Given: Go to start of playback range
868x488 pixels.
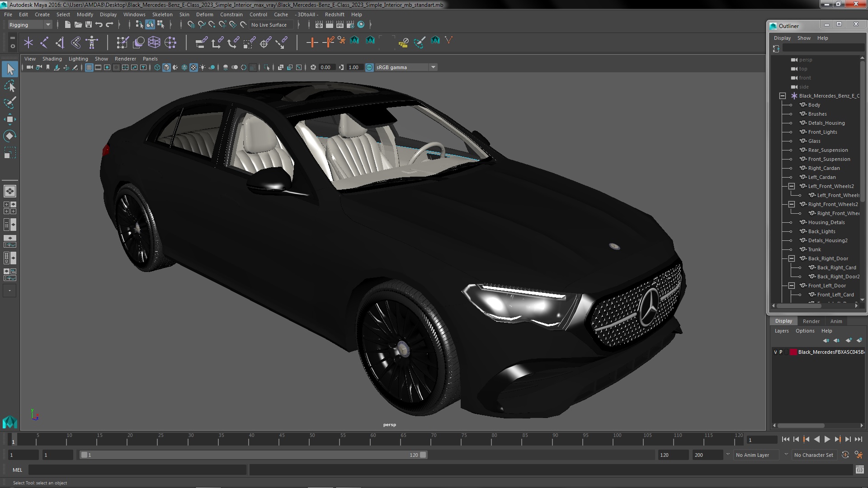Looking at the screenshot, I should [x=785, y=439].
